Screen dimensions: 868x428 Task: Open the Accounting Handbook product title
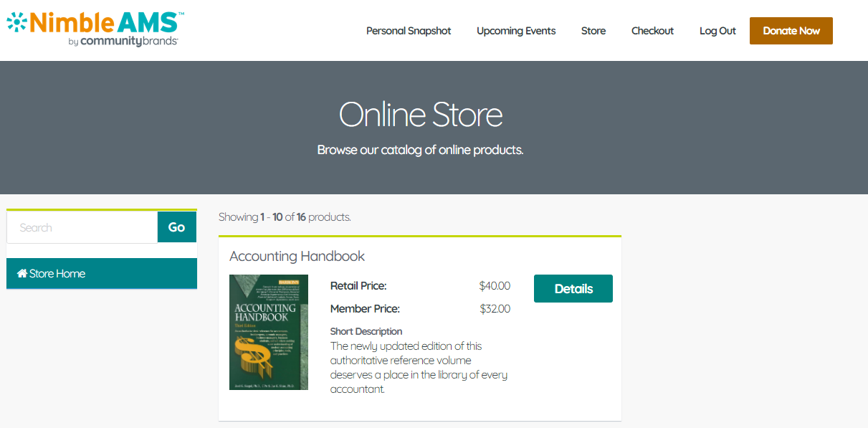click(297, 256)
